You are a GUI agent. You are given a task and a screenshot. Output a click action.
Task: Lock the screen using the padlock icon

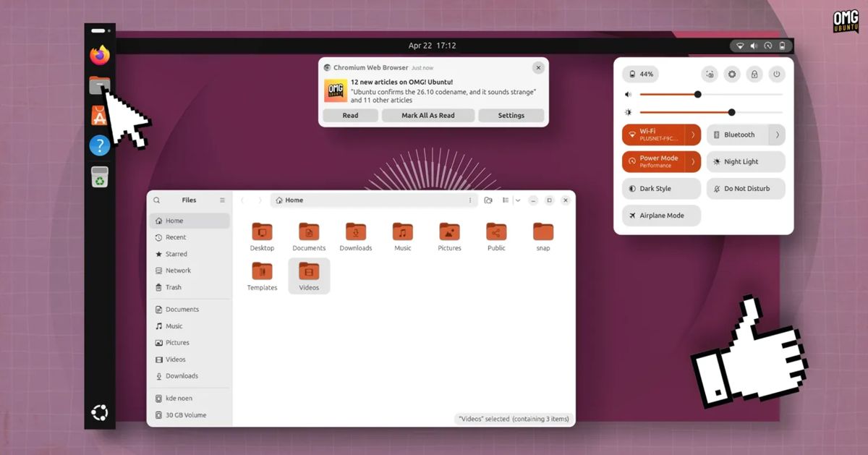[x=754, y=74]
